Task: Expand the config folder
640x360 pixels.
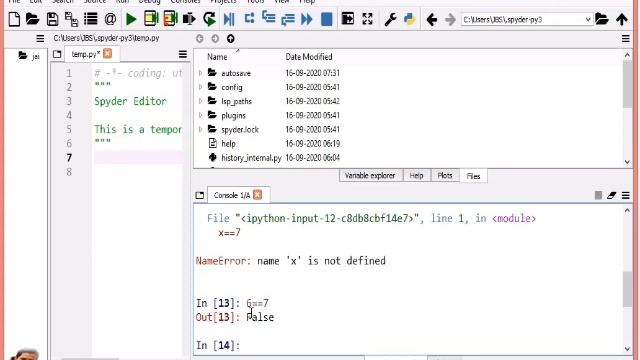Action: pyautogui.click(x=200, y=87)
